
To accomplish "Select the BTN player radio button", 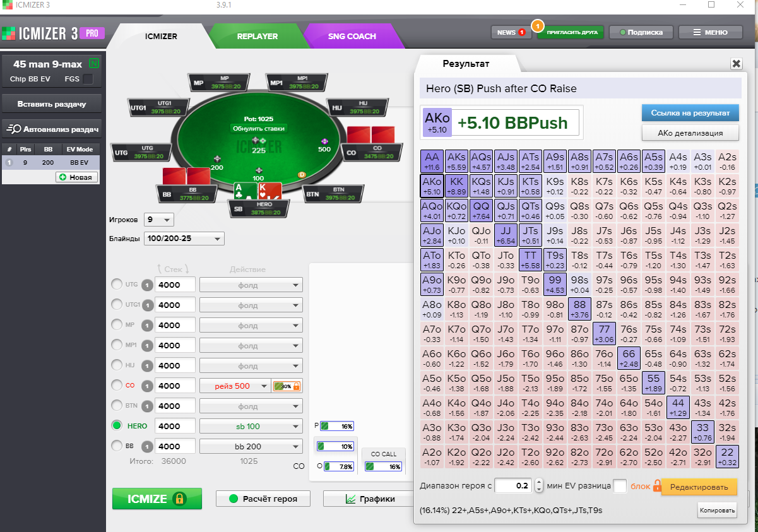I will 117,406.
